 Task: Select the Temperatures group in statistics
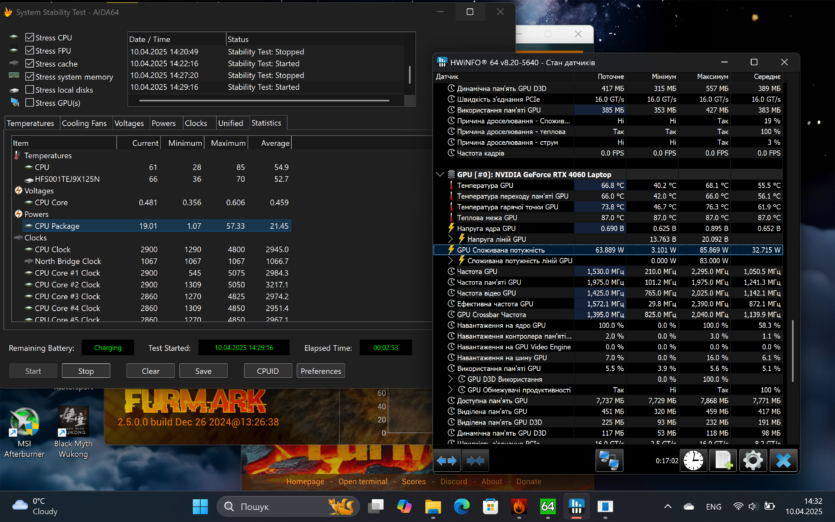coord(48,156)
